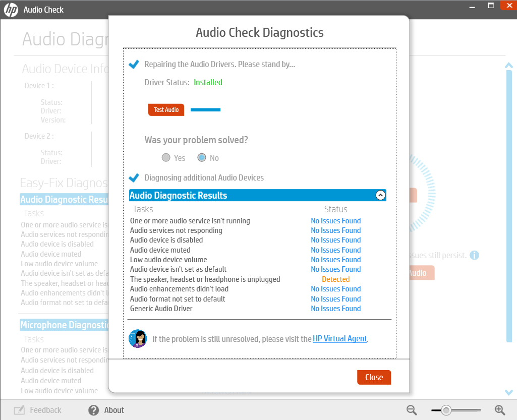Click the info icon beside 'issues still persist'

point(474,255)
